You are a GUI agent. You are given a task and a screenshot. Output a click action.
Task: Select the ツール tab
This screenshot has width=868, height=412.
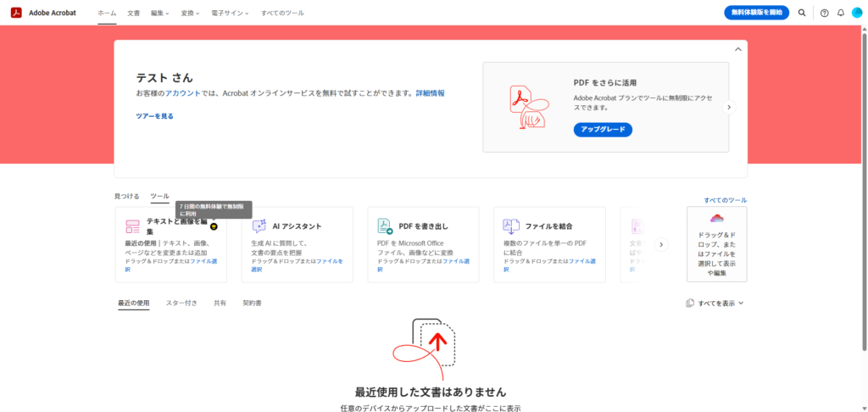pos(159,196)
